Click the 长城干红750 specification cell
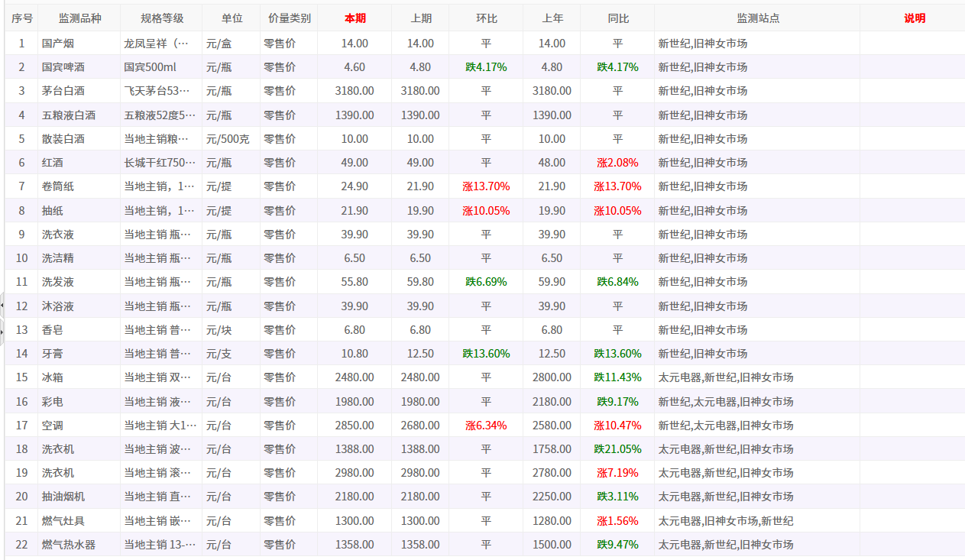 [x=161, y=163]
